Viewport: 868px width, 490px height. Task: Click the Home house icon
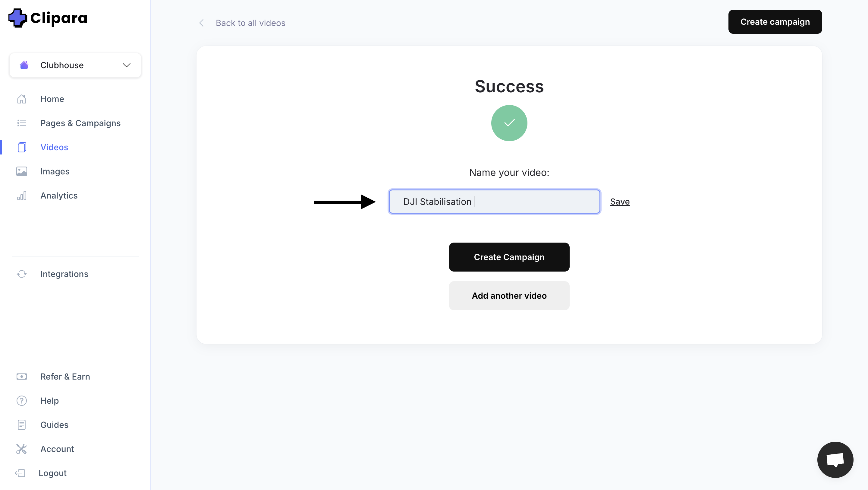(22, 99)
